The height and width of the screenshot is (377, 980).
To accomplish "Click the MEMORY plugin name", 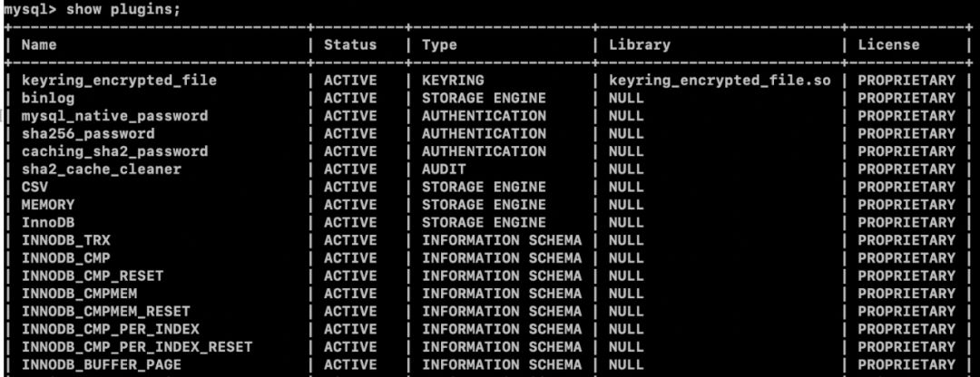I will 48,205.
